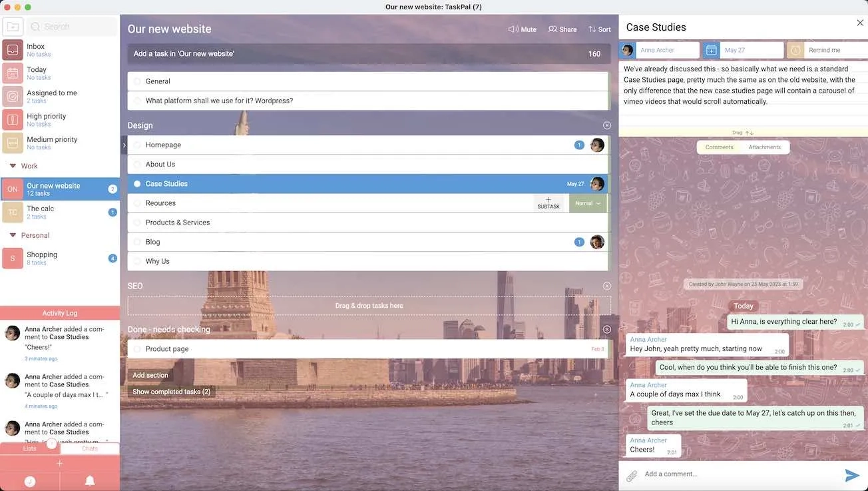868x491 pixels.
Task: Open the Normal priority dropdown on Resources
Action: 588,203
